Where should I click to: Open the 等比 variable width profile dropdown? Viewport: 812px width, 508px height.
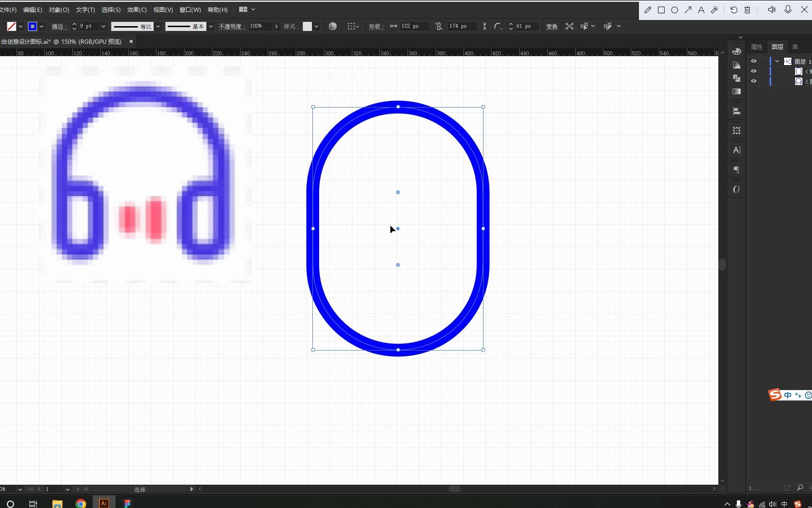click(x=158, y=27)
